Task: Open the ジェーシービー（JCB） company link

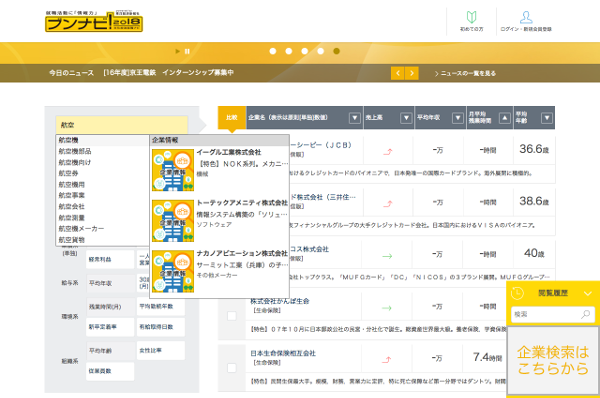Action: 321,145
